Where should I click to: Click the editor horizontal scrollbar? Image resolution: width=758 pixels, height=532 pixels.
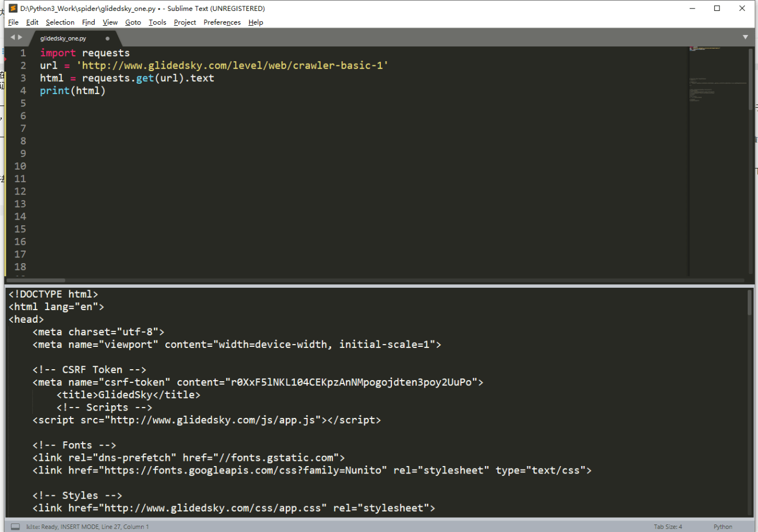coord(36,280)
